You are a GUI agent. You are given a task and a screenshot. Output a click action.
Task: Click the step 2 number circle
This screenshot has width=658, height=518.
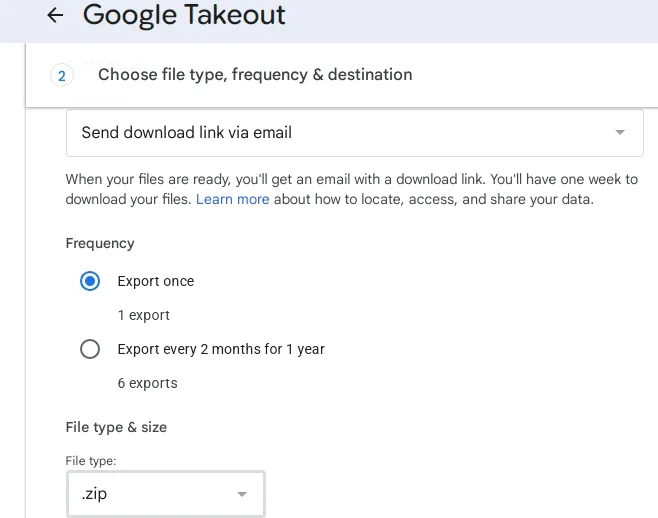point(62,76)
